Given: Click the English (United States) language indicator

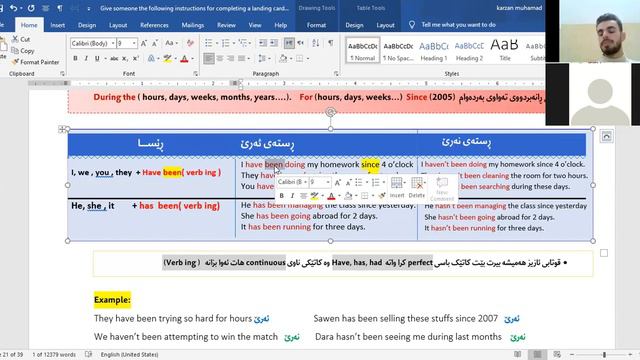Looking at the screenshot, I should (x=129, y=354).
